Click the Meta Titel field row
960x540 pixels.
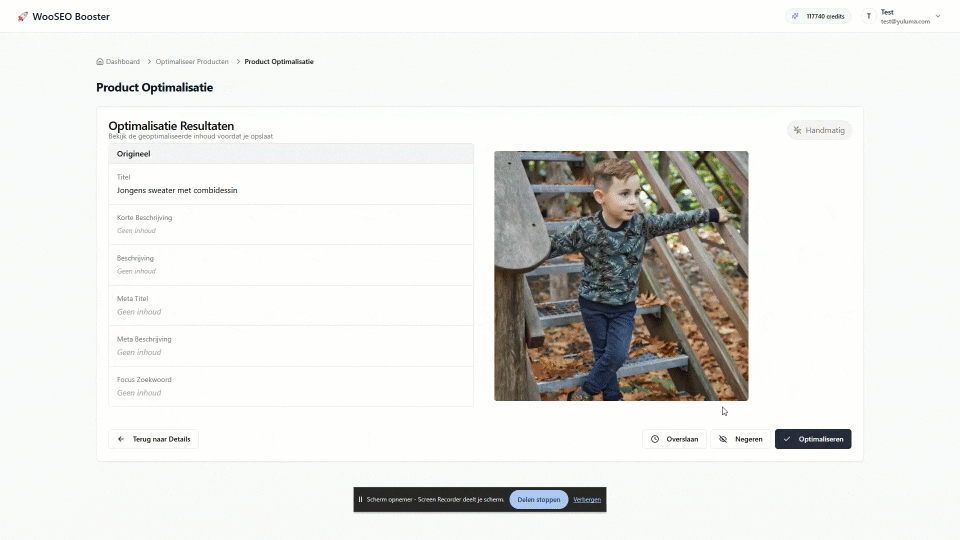click(x=291, y=306)
